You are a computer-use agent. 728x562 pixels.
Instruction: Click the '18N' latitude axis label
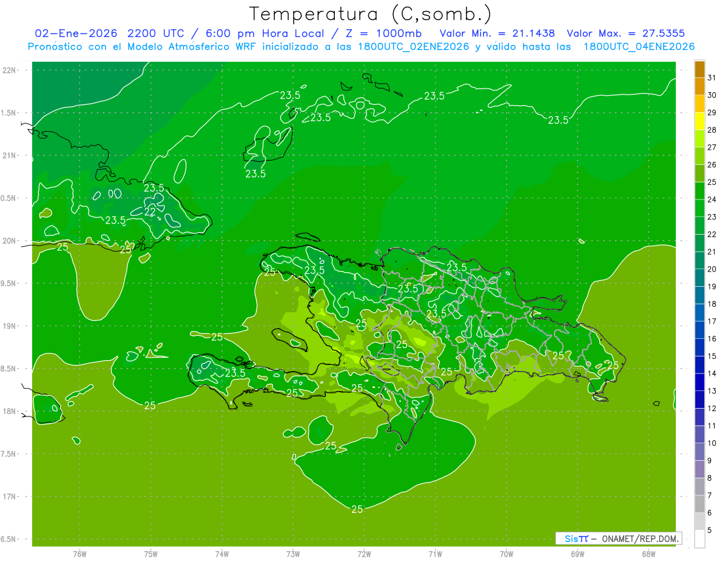[x=10, y=411]
